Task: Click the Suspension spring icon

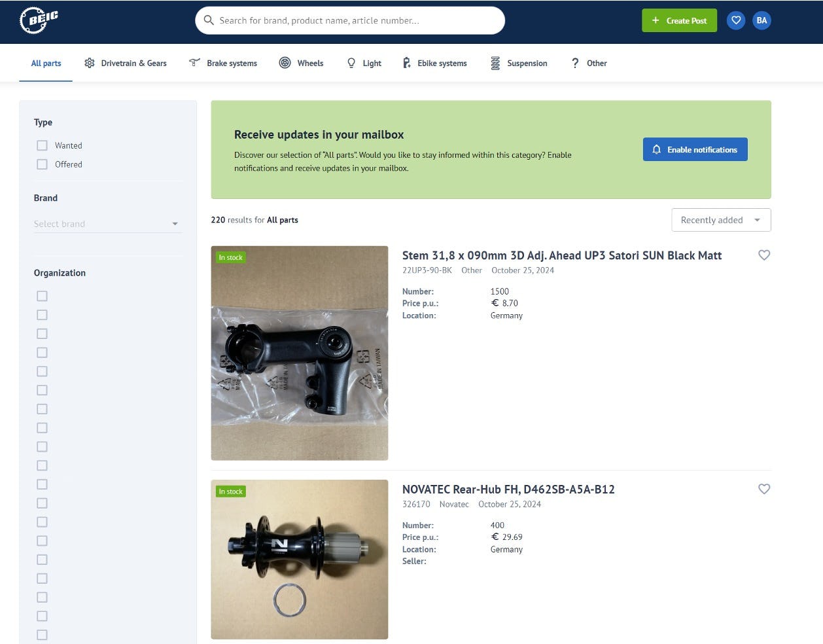Action: click(495, 63)
